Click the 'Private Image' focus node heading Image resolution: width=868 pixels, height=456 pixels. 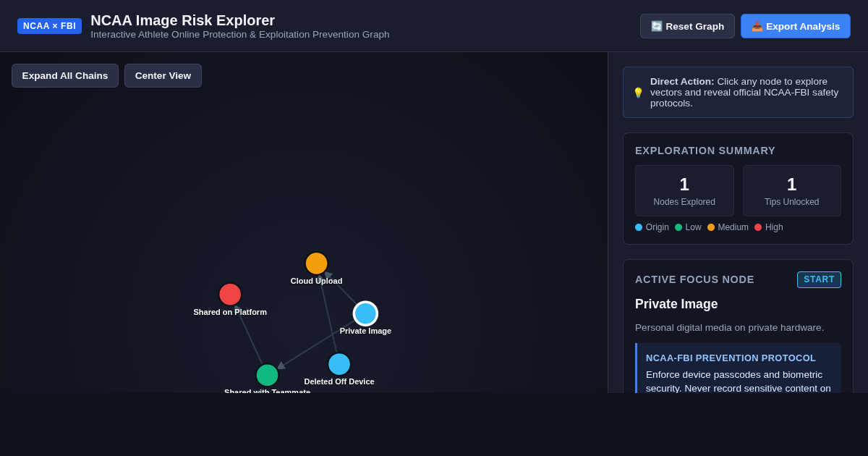pyautogui.click(x=676, y=304)
